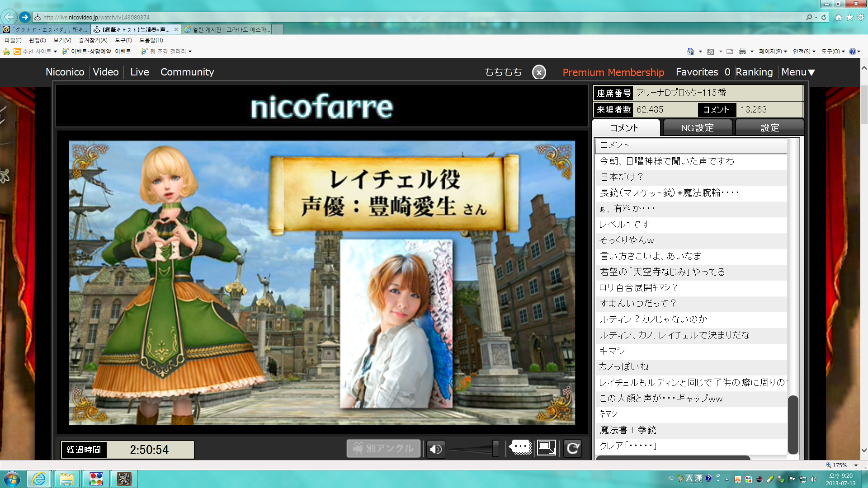Close the 【豪華キャスト】 browser tab

[176, 29]
